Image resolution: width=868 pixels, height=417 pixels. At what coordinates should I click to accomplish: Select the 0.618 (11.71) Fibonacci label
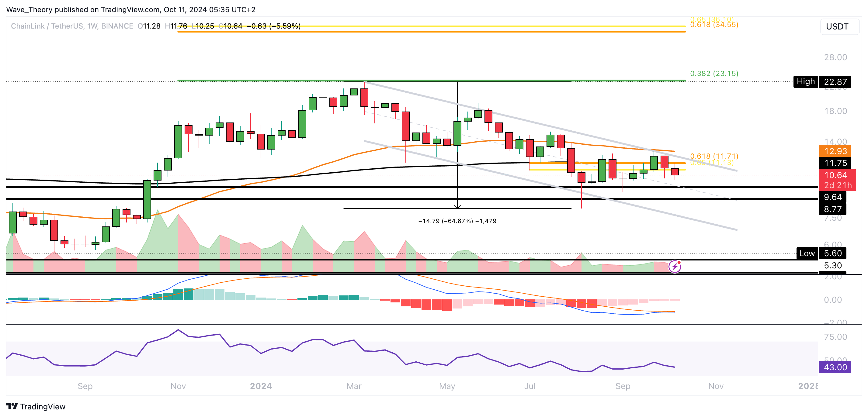[x=714, y=156]
